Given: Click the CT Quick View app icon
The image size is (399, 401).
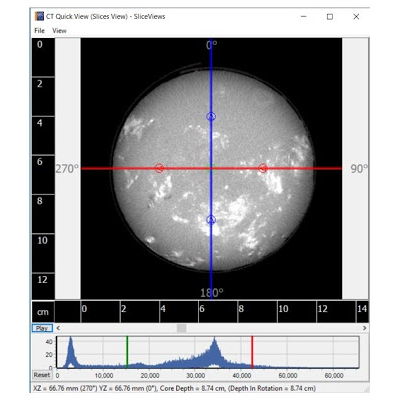Looking at the screenshot, I should pos(39,16).
